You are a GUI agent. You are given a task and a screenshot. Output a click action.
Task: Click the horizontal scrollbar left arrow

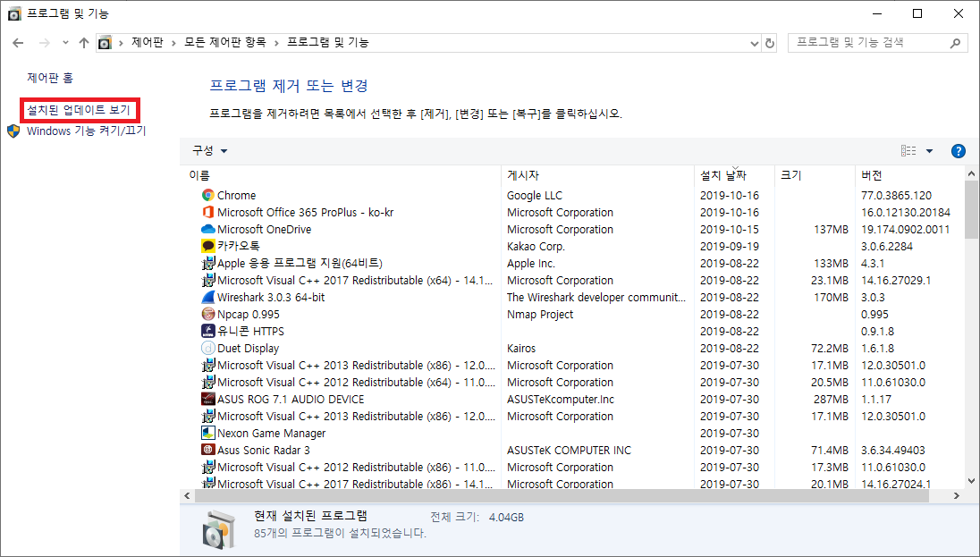coord(187,495)
